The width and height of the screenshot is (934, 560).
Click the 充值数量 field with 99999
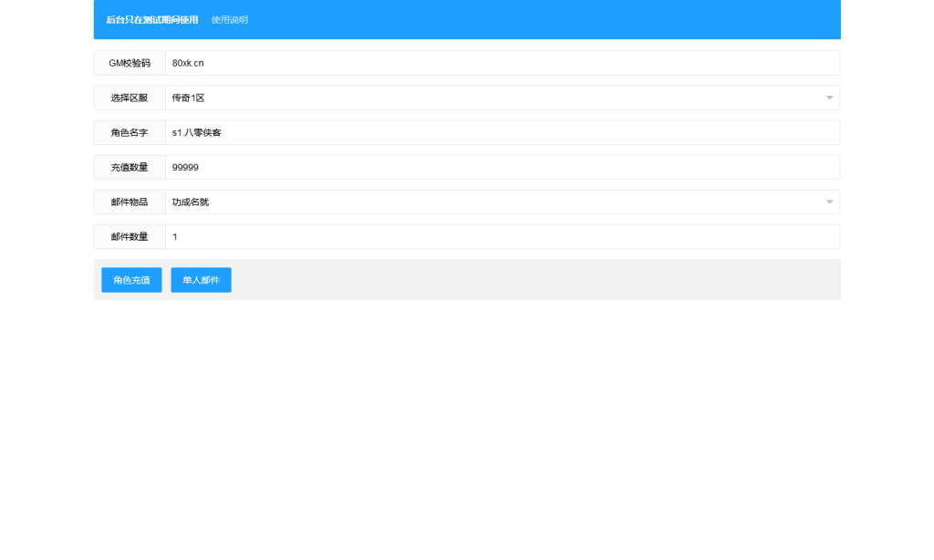pyautogui.click(x=502, y=167)
